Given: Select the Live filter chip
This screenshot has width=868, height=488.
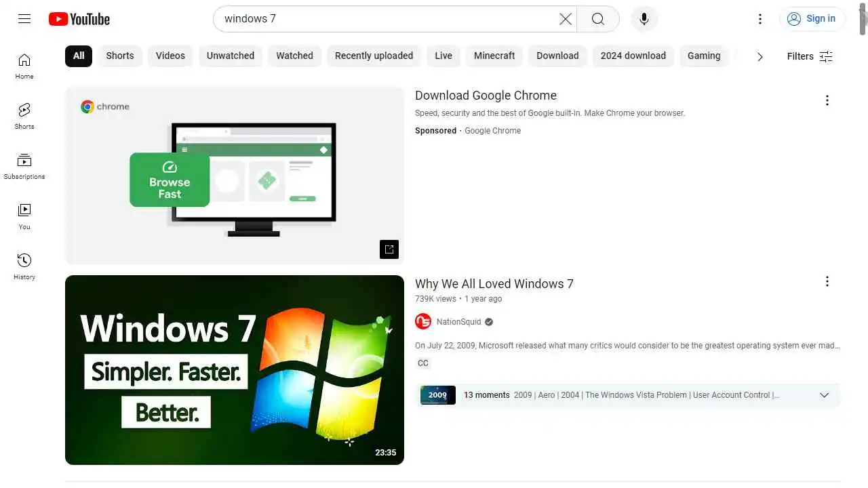Looking at the screenshot, I should coord(443,56).
